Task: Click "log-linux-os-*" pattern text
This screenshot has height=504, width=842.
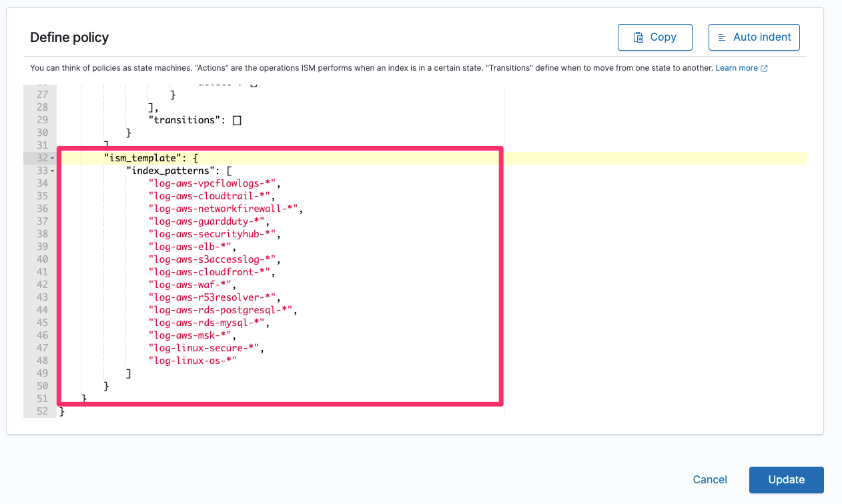Action: (x=193, y=361)
